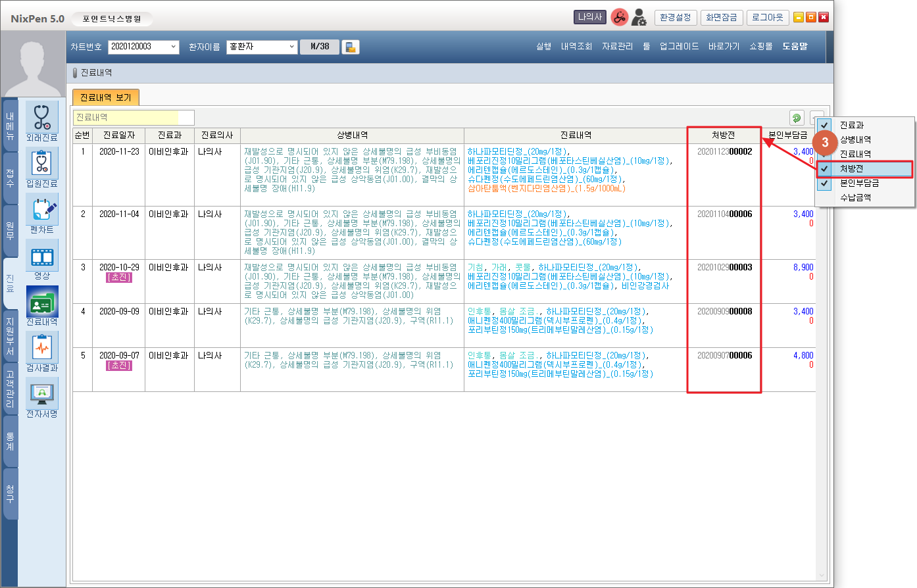Click the 환경설정 button

676,18
